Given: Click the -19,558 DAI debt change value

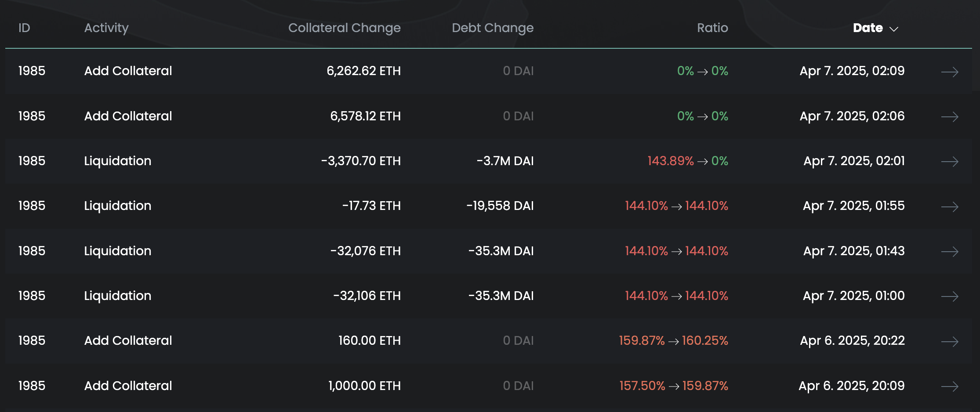Looking at the screenshot, I should pos(500,206).
